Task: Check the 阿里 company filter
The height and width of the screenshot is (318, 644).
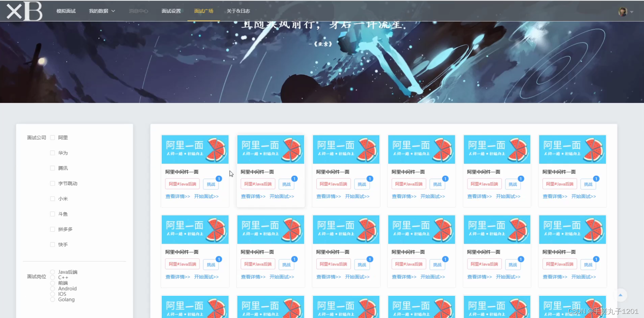Action: (x=52, y=137)
